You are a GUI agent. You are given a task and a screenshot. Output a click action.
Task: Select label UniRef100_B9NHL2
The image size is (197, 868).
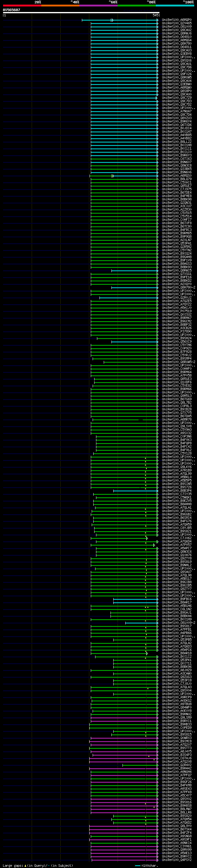click(177, 565)
